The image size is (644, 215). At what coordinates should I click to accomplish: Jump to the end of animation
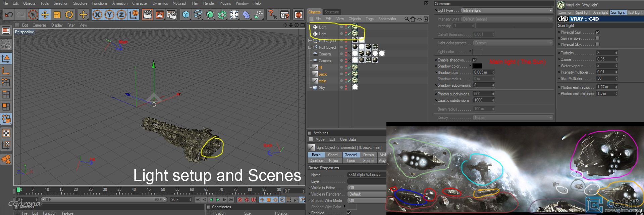coord(231,200)
